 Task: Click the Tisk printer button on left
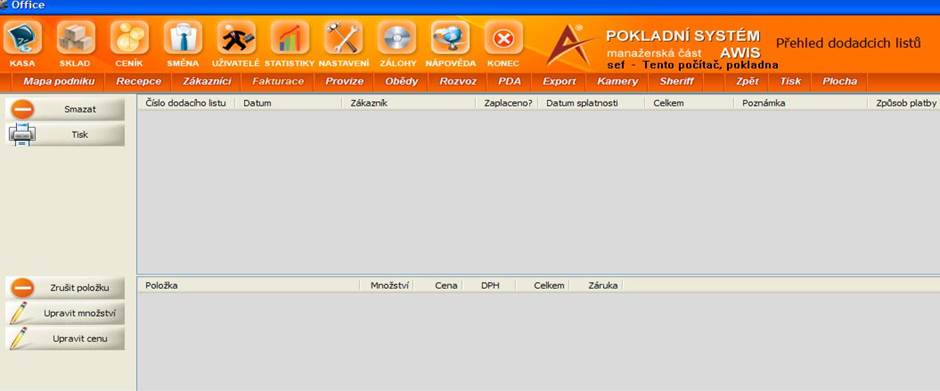66,134
